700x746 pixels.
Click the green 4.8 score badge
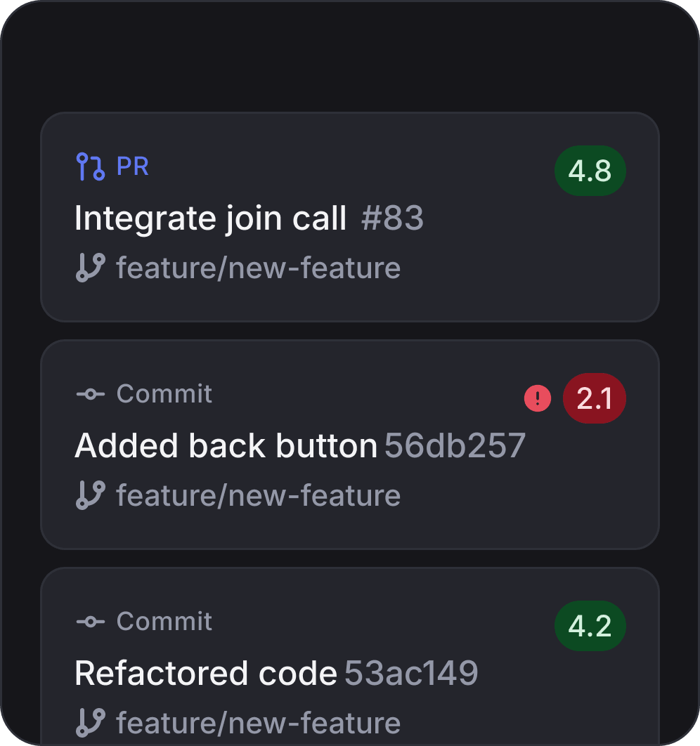pyautogui.click(x=590, y=171)
